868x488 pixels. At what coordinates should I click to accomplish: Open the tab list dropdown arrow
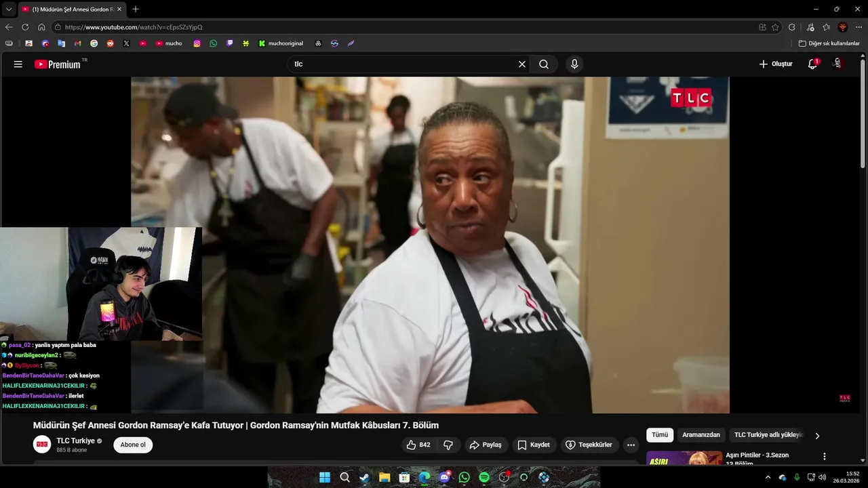coord(9,9)
